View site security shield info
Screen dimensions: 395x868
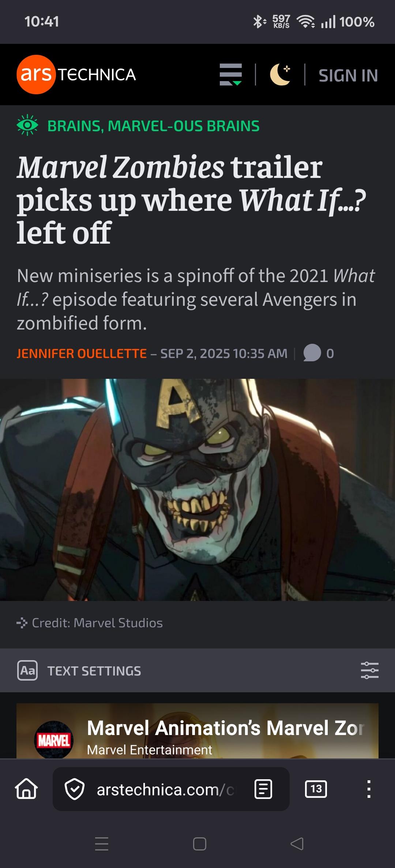pyautogui.click(x=75, y=789)
